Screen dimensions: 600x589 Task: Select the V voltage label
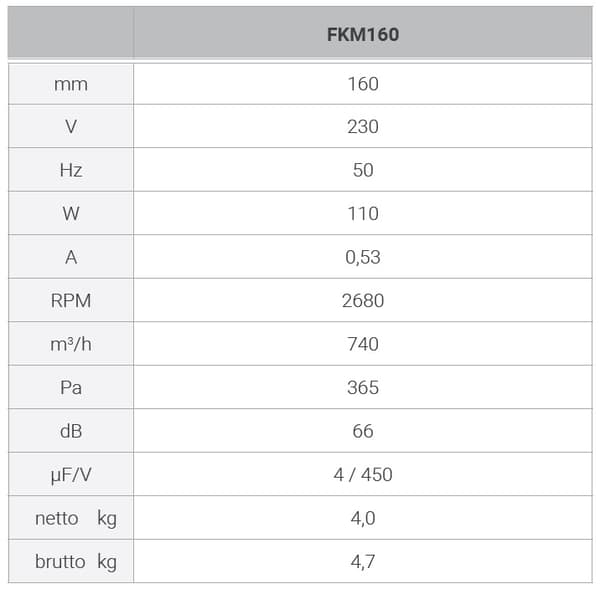(x=71, y=127)
